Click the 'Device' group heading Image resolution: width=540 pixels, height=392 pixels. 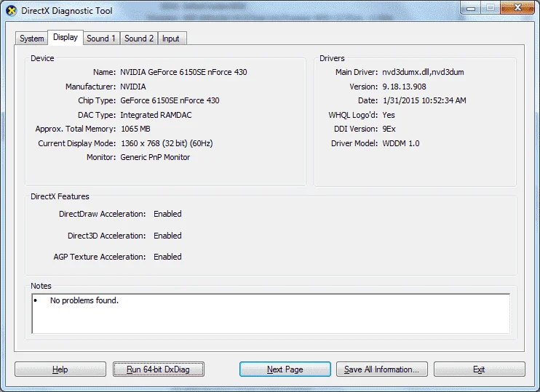click(42, 58)
